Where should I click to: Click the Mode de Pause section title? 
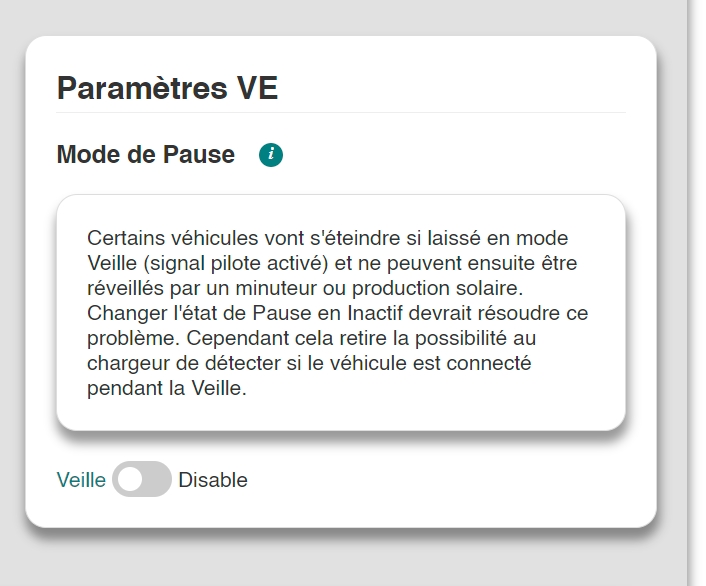click(x=146, y=155)
